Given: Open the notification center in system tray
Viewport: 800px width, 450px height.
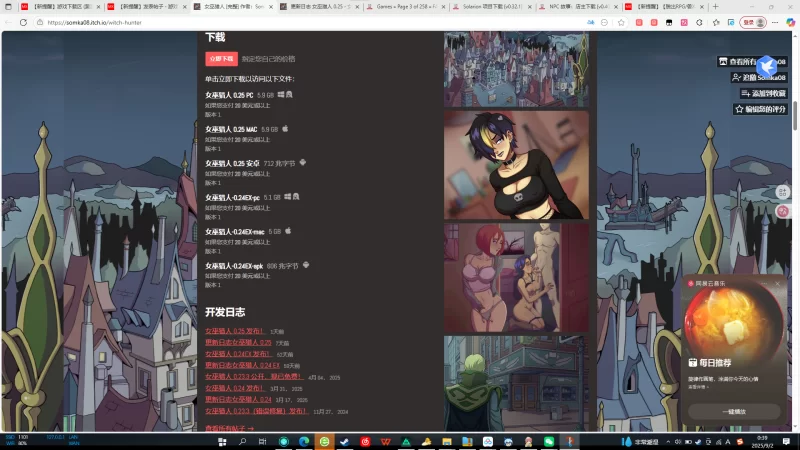Looking at the screenshot, I should 786,442.
